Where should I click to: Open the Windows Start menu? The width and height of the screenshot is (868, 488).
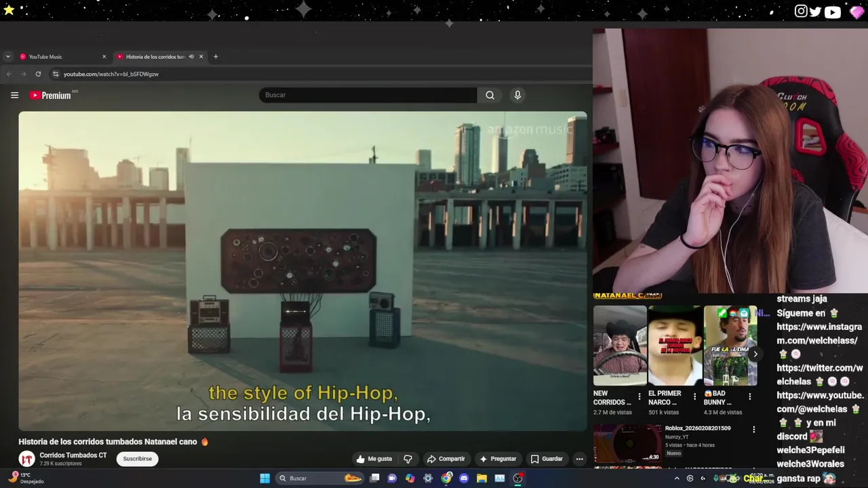[x=264, y=478]
